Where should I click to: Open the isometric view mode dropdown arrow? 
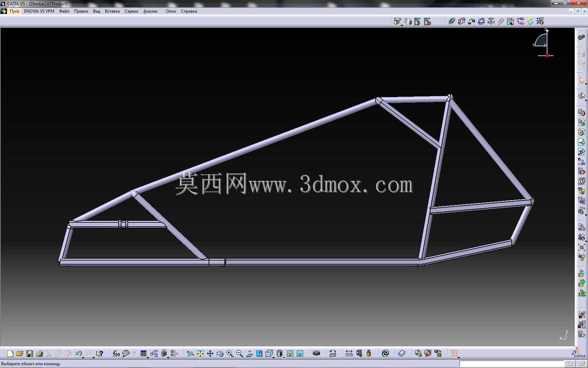(x=273, y=357)
